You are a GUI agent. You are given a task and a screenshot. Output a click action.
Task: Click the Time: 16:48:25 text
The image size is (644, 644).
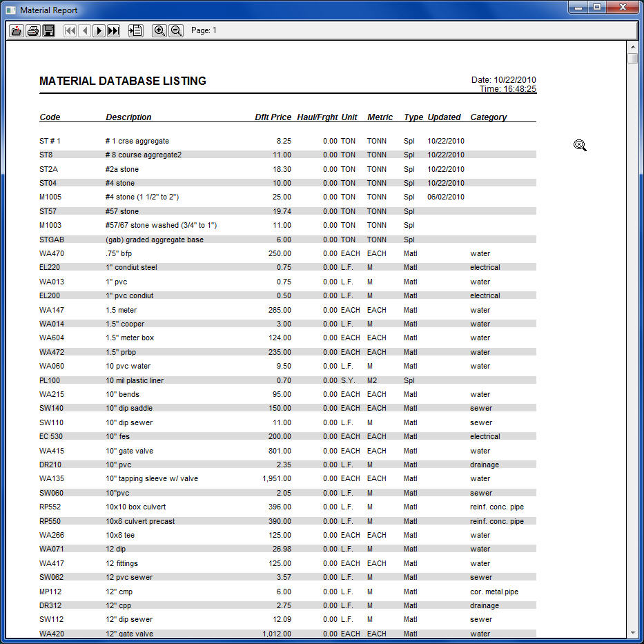[507, 89]
